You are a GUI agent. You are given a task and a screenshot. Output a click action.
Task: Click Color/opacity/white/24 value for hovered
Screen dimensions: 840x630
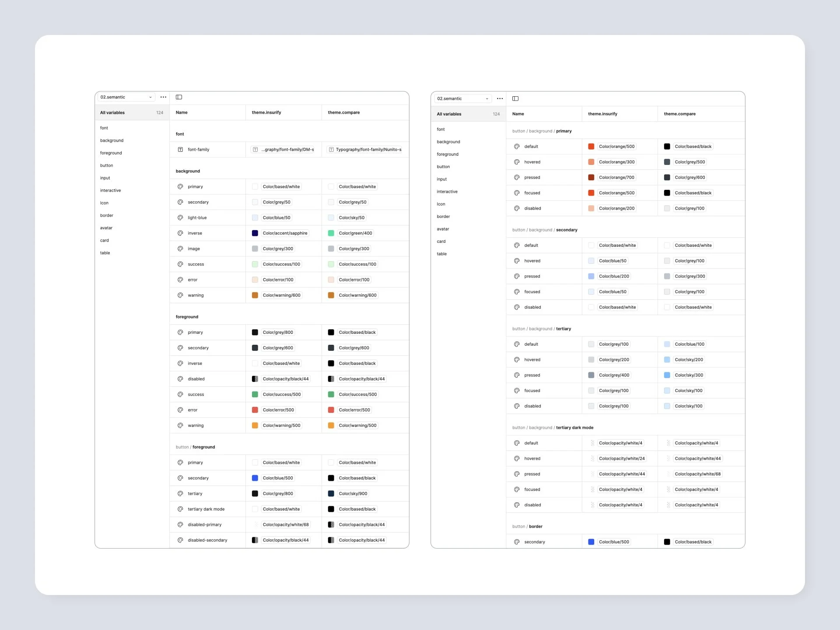[622, 458]
